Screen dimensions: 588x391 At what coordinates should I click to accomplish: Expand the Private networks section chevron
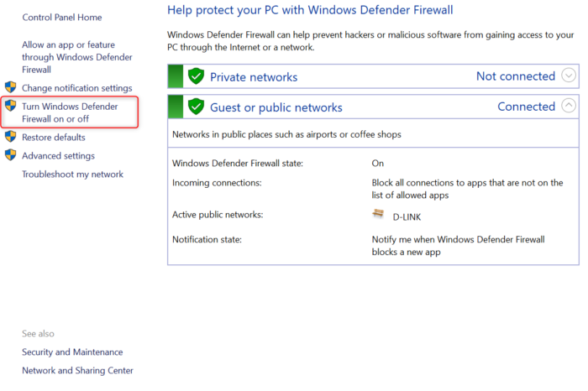pos(569,76)
